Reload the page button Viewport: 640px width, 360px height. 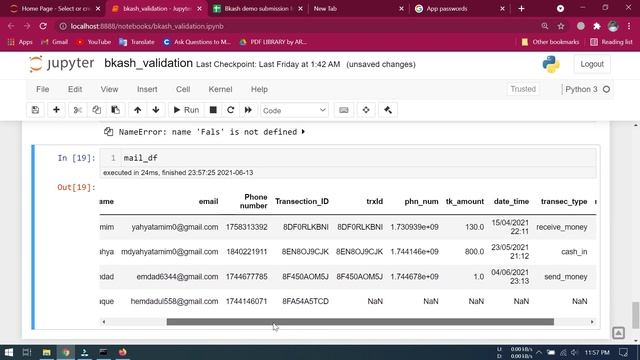pos(43,26)
